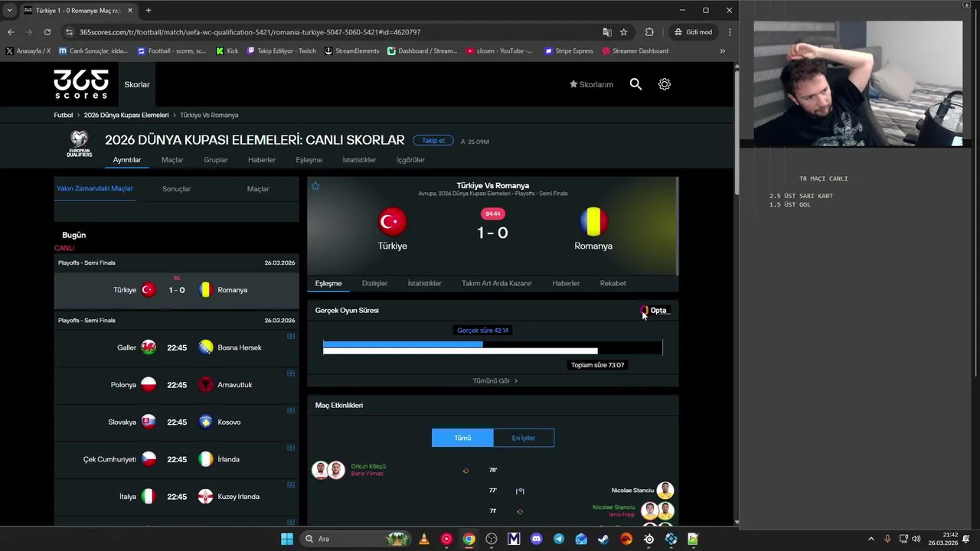Select the Tümü events filter

(462, 438)
